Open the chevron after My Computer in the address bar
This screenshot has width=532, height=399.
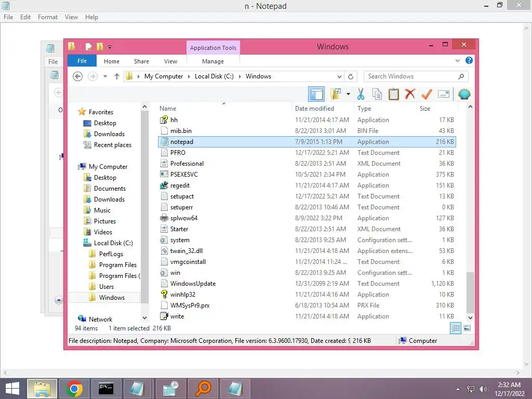pyautogui.click(x=189, y=76)
